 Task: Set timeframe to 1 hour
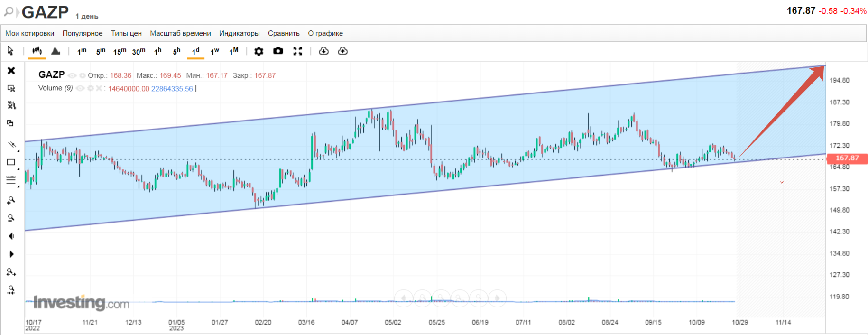(x=158, y=51)
